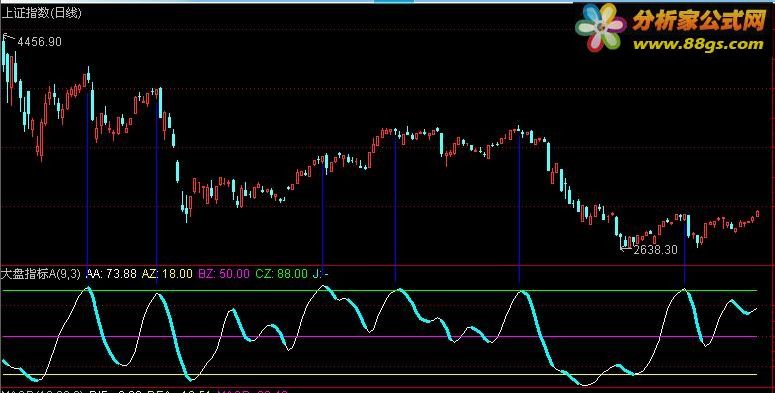Select the 上证指数(日线) chart title

coord(42,13)
